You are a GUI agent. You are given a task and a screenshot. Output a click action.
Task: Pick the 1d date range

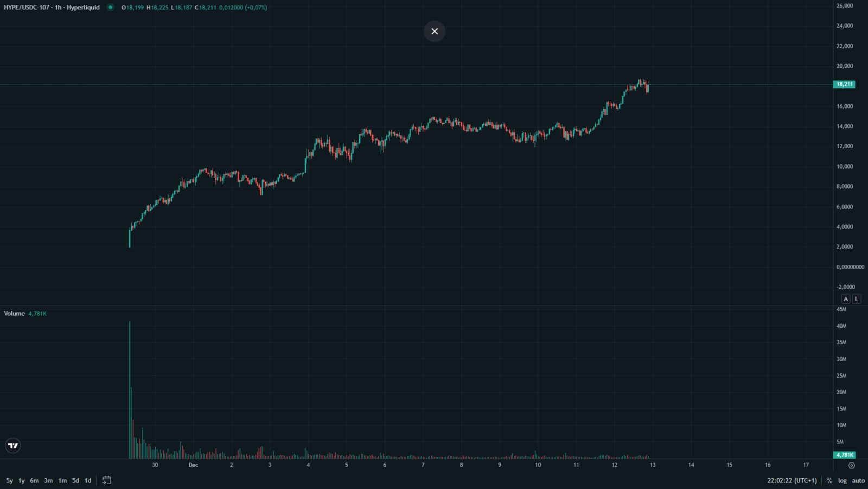[88, 480]
